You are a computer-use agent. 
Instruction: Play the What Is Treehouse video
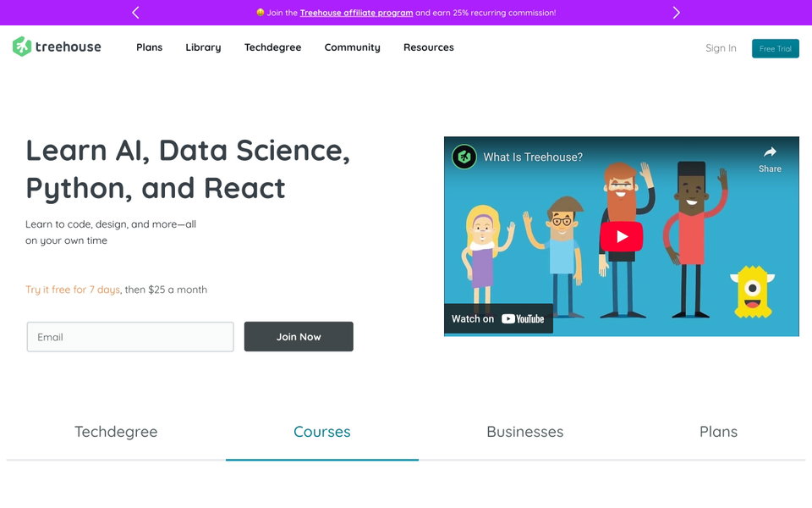pos(622,236)
